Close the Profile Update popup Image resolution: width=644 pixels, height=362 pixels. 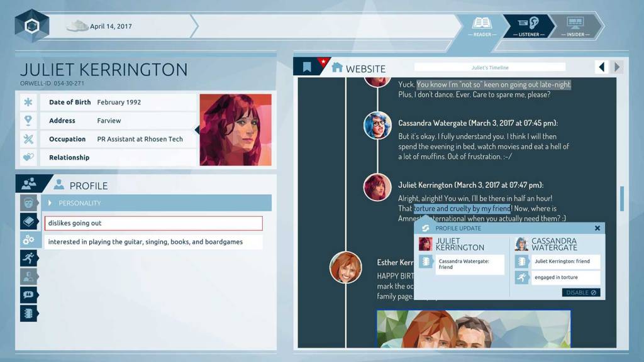597,228
